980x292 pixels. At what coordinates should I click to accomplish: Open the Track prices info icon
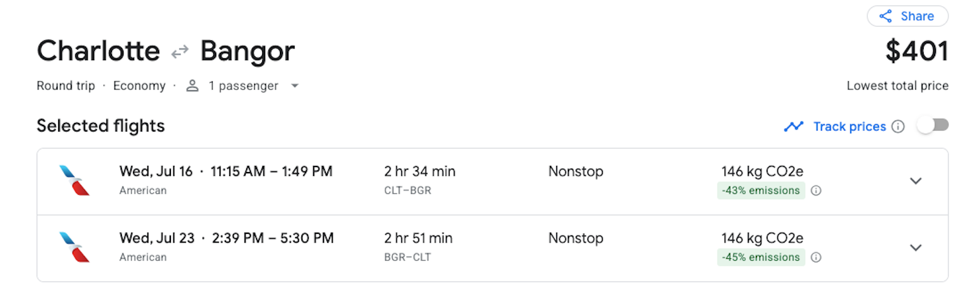(898, 127)
